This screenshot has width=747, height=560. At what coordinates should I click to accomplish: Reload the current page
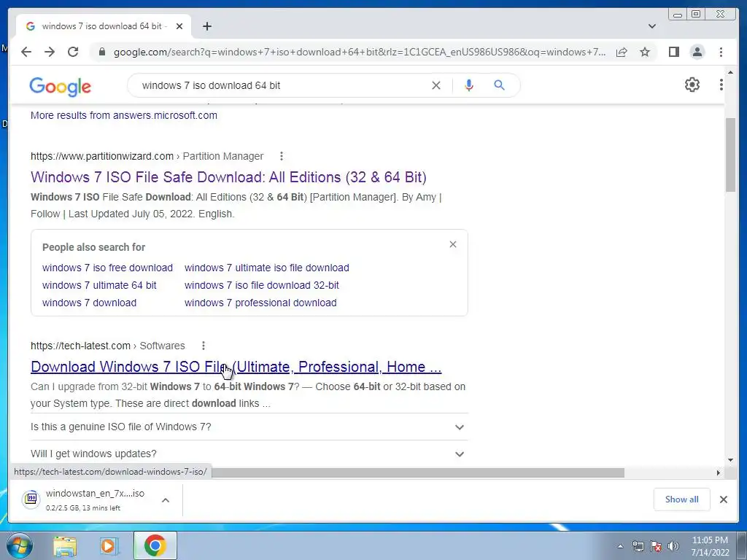click(73, 52)
